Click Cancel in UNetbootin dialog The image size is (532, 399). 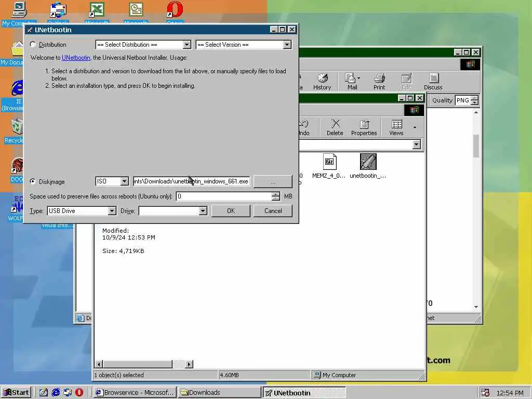click(x=273, y=211)
